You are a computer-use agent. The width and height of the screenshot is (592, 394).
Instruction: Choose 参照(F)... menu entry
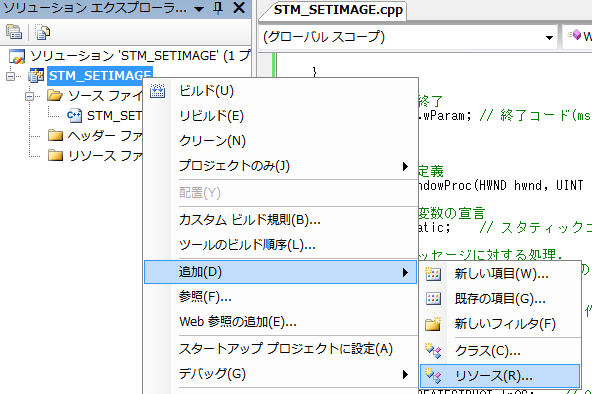coord(280,297)
